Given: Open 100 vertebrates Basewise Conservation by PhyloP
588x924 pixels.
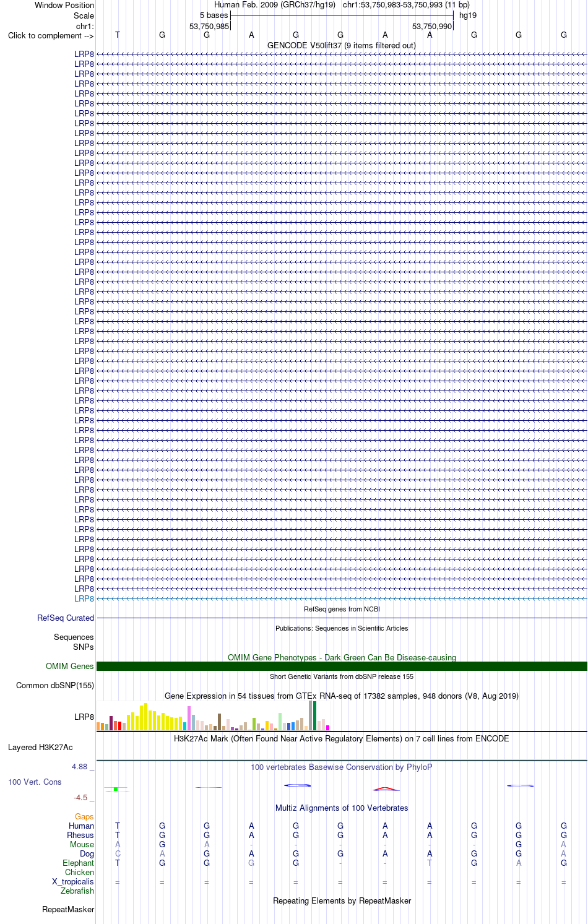Looking at the screenshot, I should coord(342,767).
